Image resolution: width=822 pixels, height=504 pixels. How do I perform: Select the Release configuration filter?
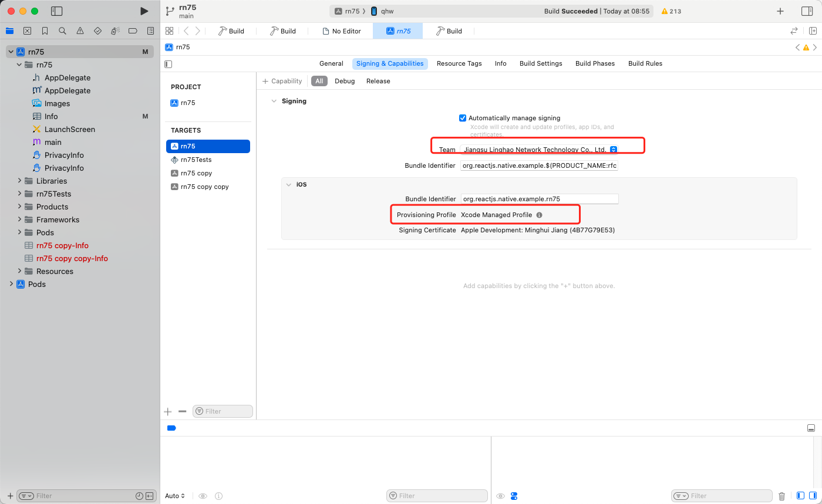coord(378,81)
